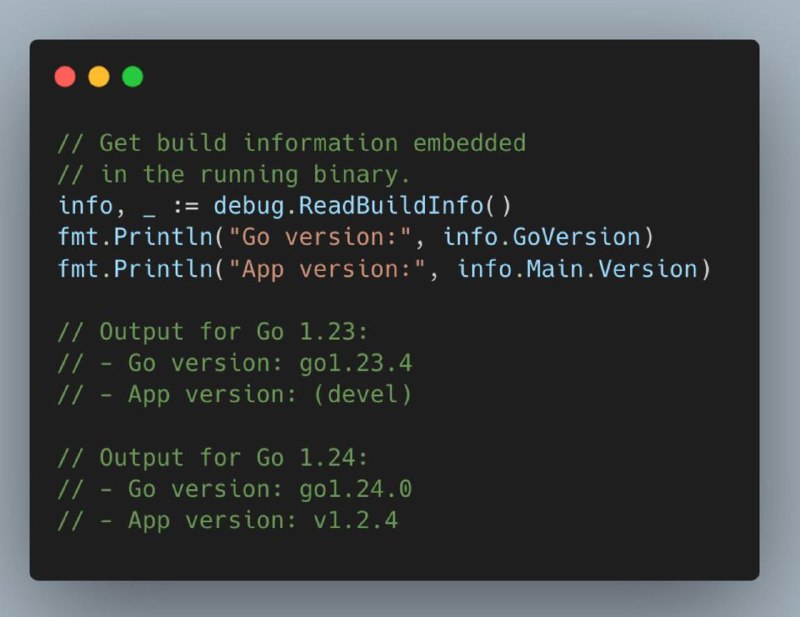Click the green maximize dot
800x617 pixels.
pos(133,77)
